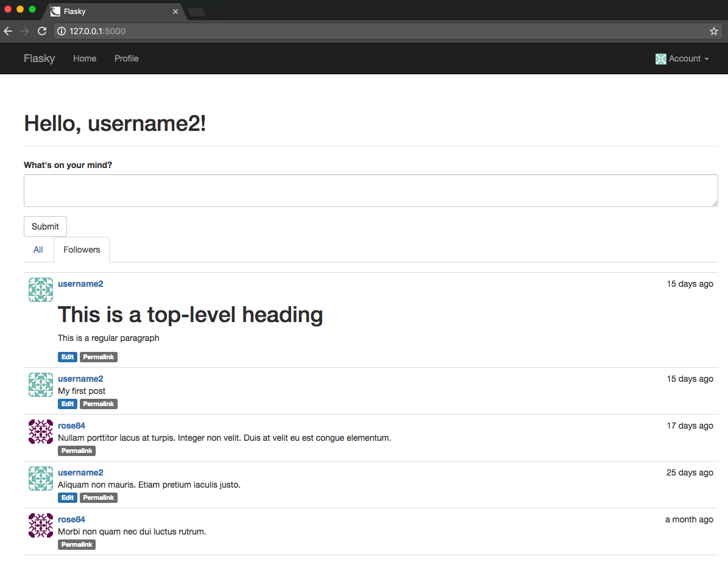The width and height of the screenshot is (728, 565).
Task: Click Edit on the "My first post" entry
Action: pos(68,404)
